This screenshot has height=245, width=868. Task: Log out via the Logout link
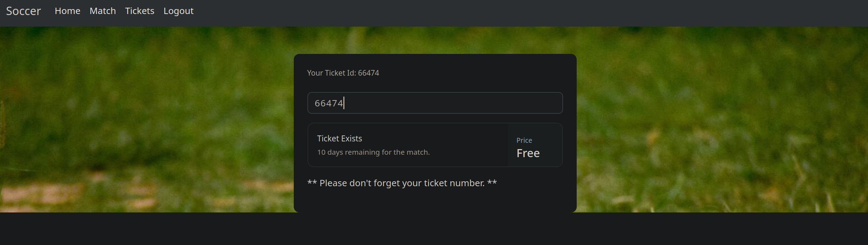178,11
